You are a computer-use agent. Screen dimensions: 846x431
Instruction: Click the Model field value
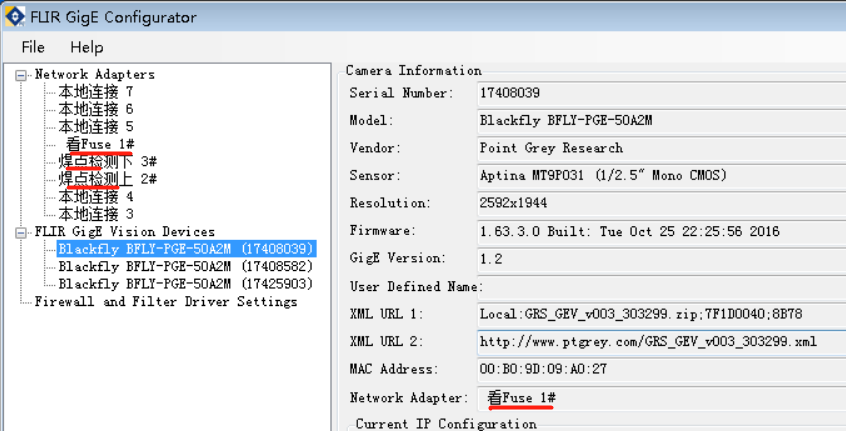click(x=661, y=121)
